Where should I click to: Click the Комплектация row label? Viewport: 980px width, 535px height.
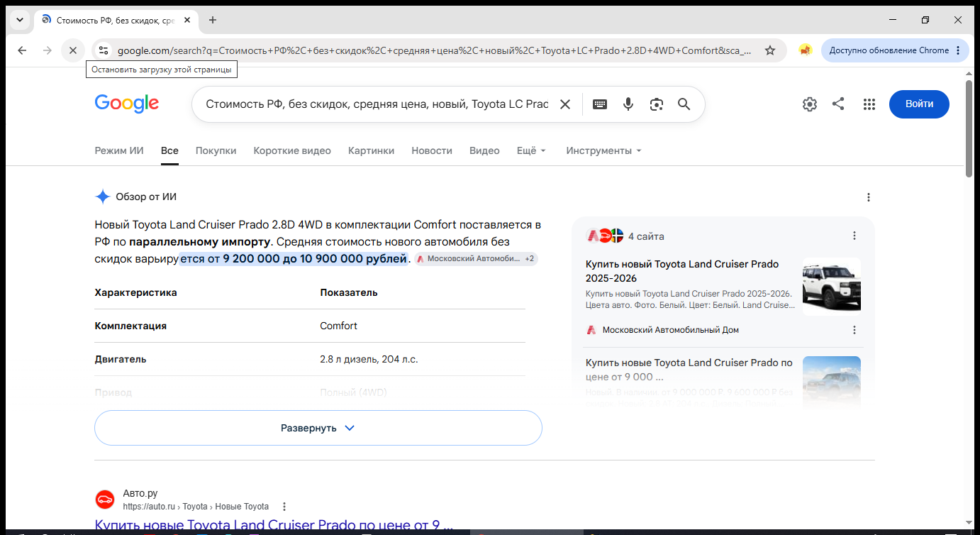click(x=130, y=326)
